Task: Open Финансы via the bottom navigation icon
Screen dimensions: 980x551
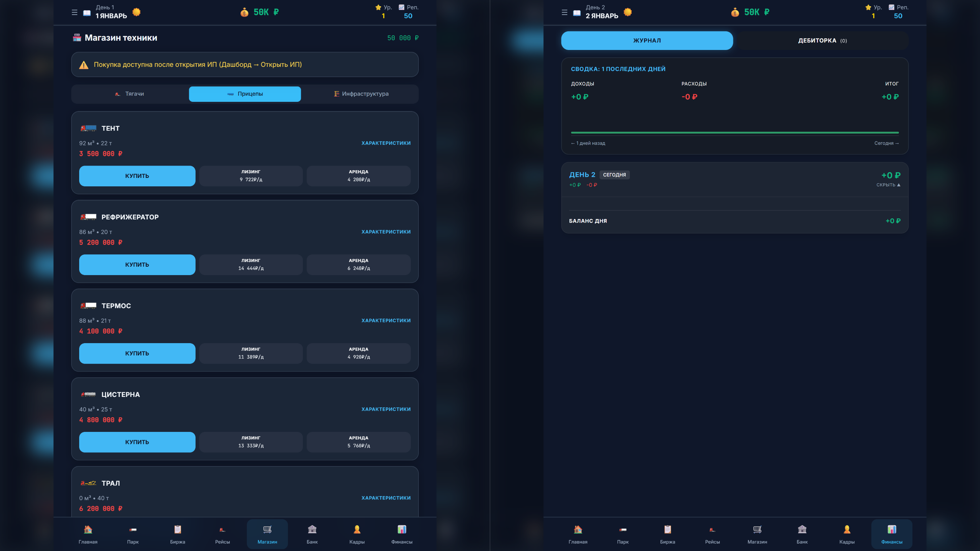Action: click(402, 534)
